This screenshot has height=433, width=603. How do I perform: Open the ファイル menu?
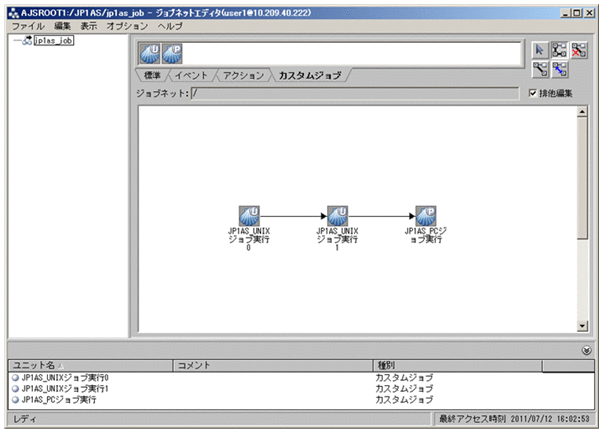pos(28,26)
